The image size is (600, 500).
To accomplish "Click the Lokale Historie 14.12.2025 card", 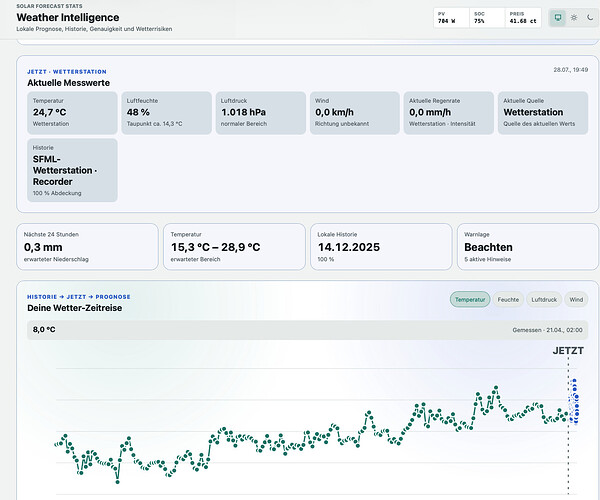I will 381,247.
